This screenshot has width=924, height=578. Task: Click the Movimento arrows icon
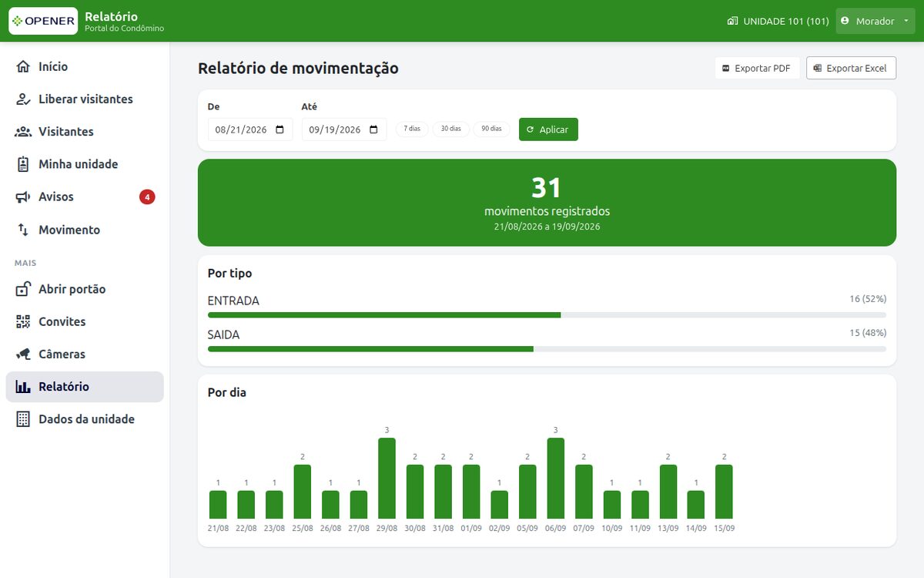pos(23,230)
